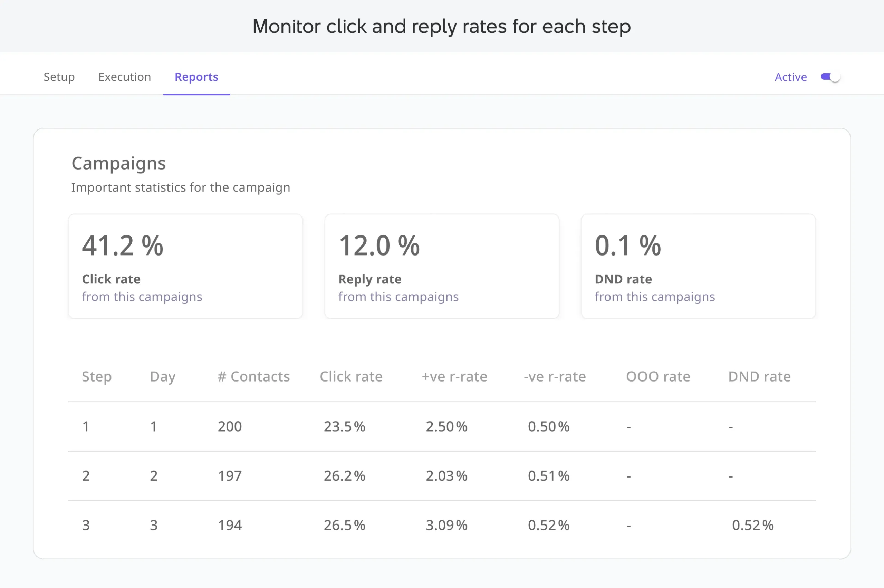Click the 0.52 % value under -ve r-rate
The width and height of the screenshot is (884, 588).
[x=549, y=526]
